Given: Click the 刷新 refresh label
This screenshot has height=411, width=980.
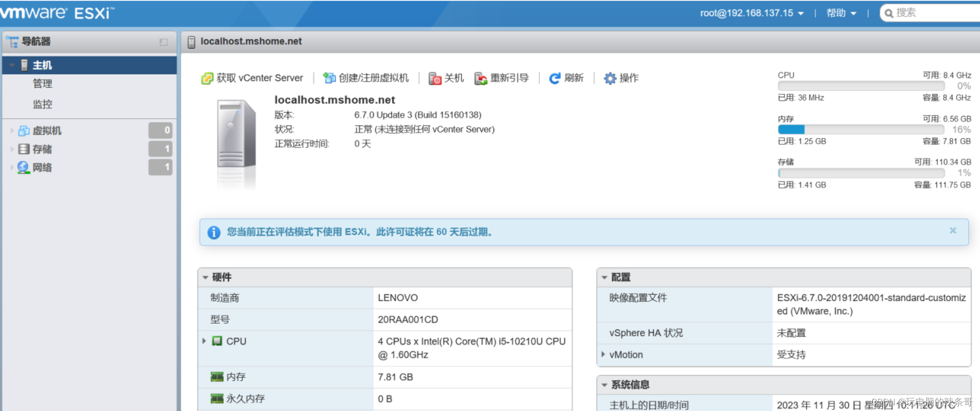Looking at the screenshot, I should [574, 78].
